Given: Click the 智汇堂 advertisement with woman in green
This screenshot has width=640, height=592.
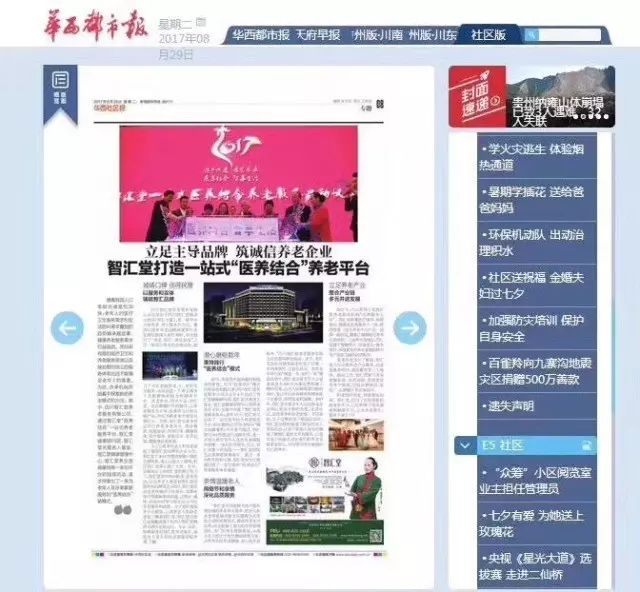Looking at the screenshot, I should click(x=324, y=500).
